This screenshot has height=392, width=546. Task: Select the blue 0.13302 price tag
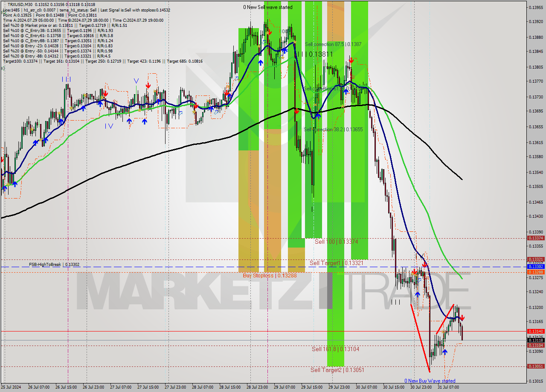536,266
